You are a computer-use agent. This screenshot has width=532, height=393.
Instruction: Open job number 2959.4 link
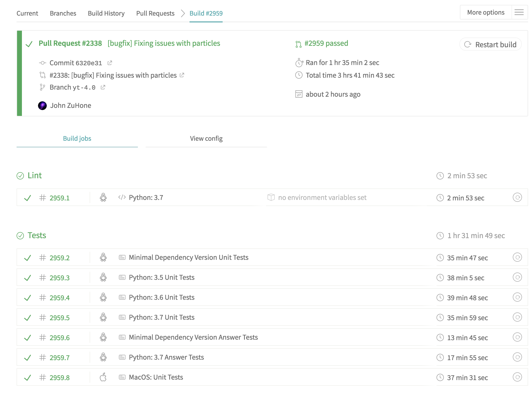(59, 298)
